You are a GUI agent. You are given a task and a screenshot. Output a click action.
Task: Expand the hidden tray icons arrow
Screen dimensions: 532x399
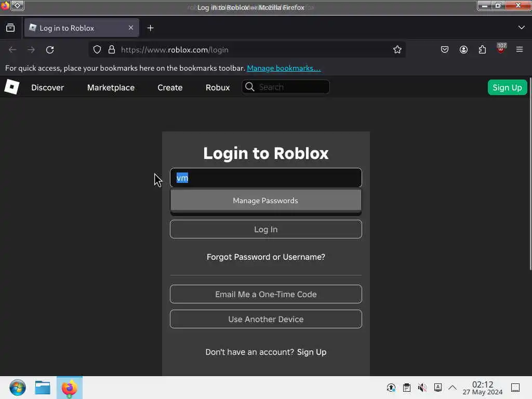coord(453,388)
